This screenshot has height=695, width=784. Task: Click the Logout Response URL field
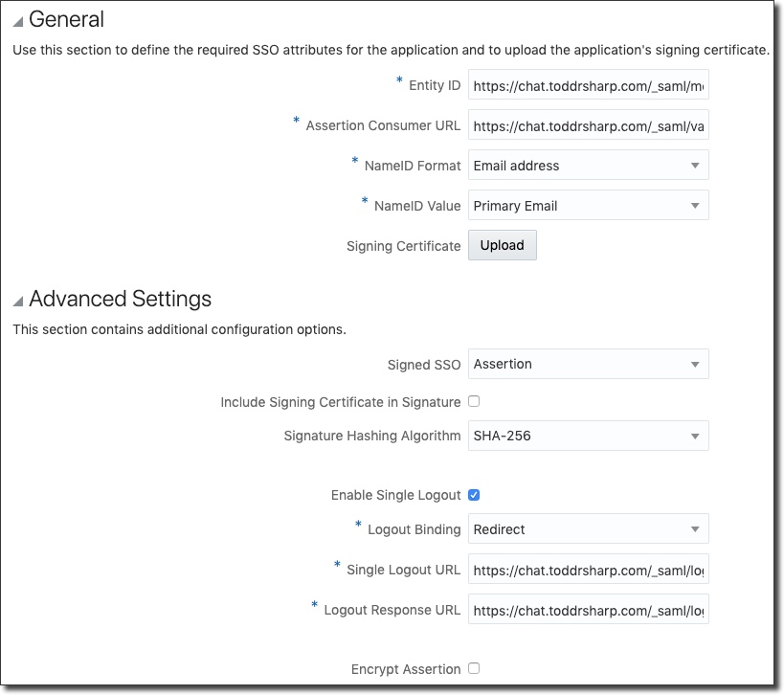[588, 610]
